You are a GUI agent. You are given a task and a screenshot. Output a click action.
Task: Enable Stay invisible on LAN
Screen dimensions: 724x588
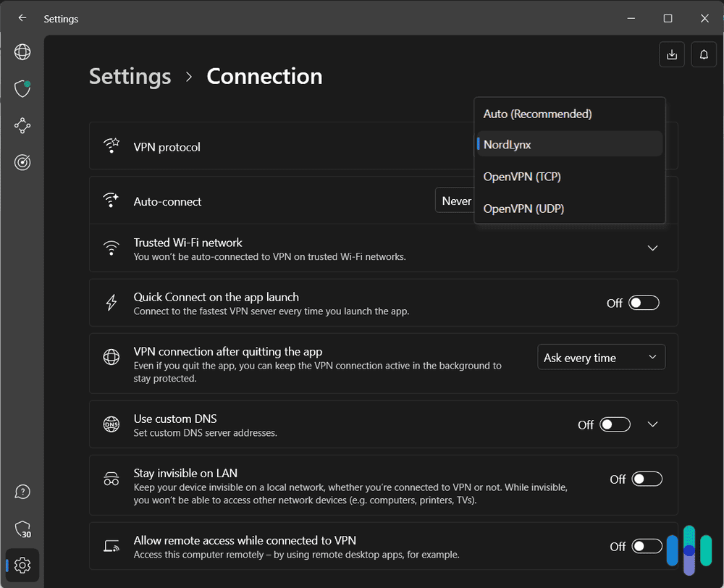pyautogui.click(x=647, y=479)
